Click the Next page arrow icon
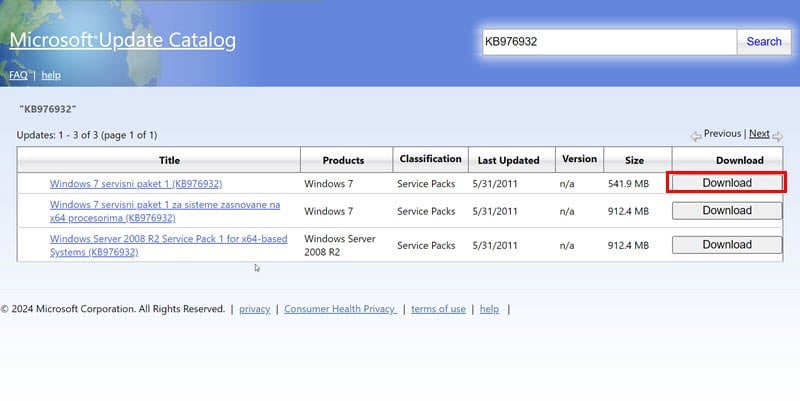 tap(778, 136)
